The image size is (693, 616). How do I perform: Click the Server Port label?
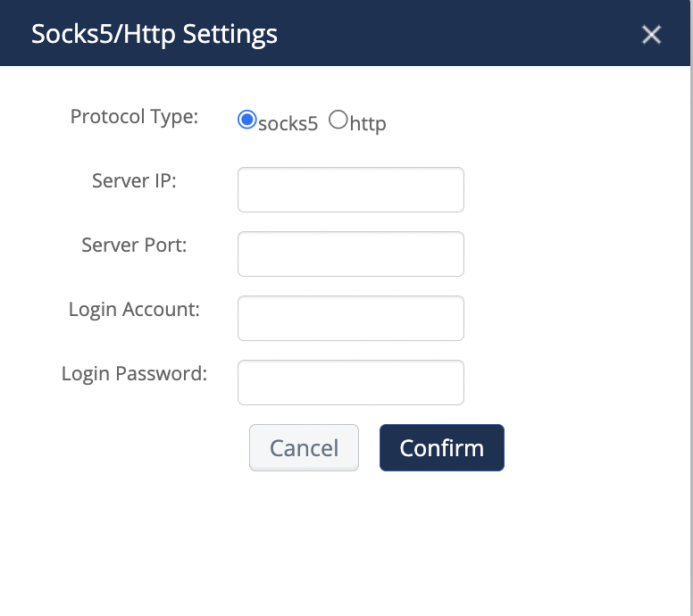[x=134, y=246]
